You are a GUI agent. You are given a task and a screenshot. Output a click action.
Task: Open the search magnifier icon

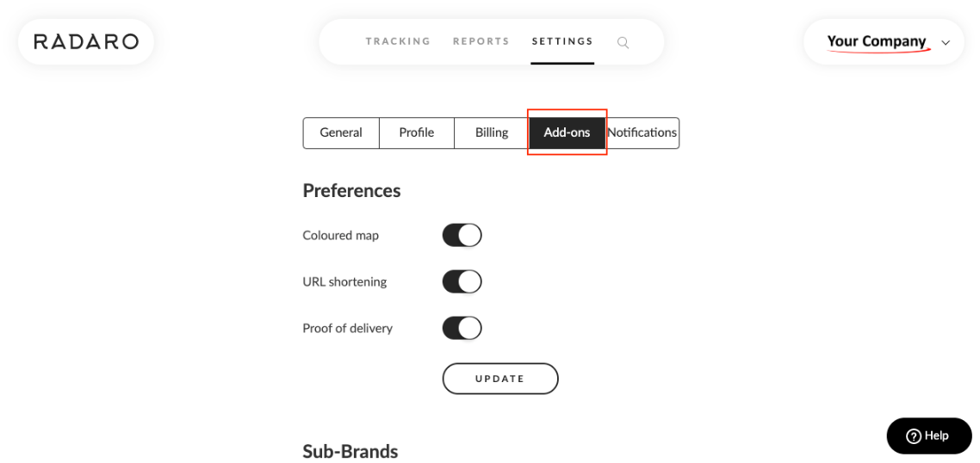(623, 42)
